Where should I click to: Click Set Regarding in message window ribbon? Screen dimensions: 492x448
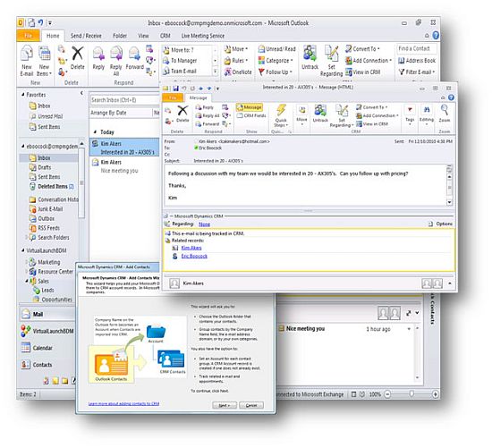click(x=342, y=115)
